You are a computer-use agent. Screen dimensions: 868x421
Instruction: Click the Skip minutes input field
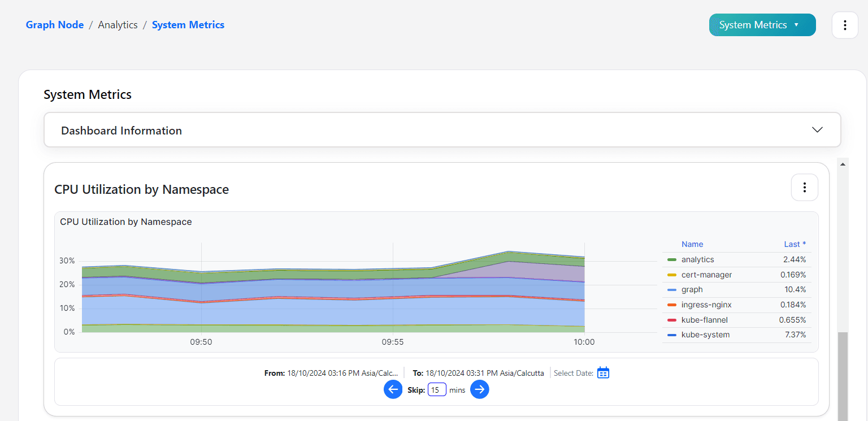437,390
